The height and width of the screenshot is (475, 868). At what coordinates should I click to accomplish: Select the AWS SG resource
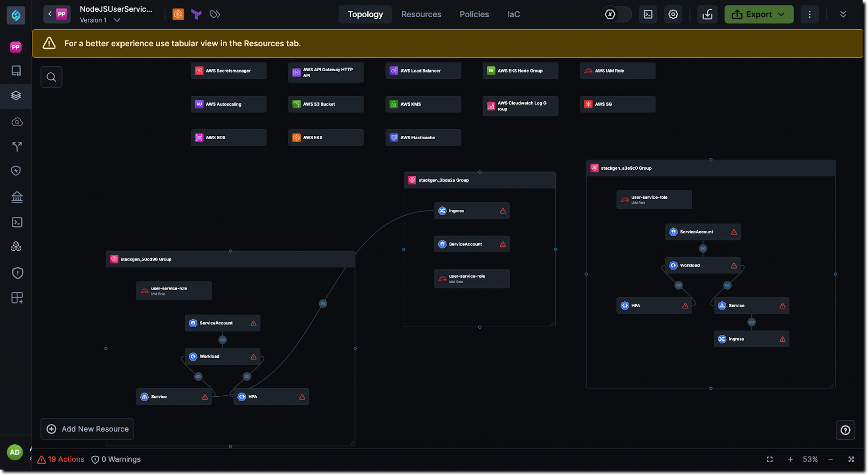click(618, 104)
